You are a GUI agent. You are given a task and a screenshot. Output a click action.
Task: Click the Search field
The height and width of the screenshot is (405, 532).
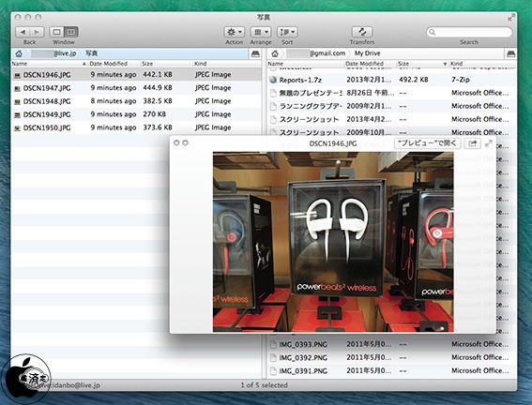469,32
